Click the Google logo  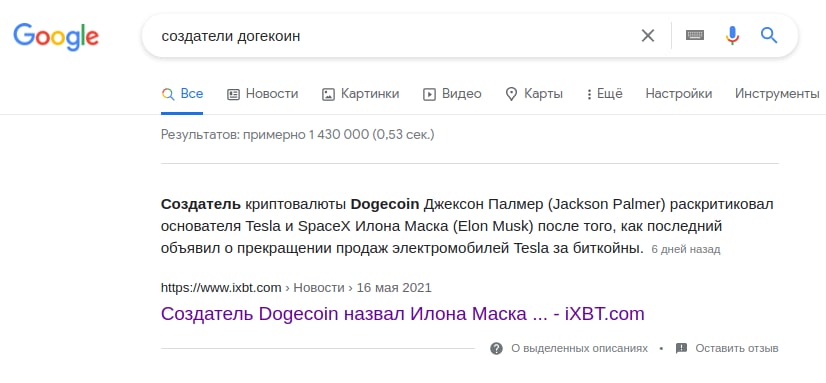[56, 36]
